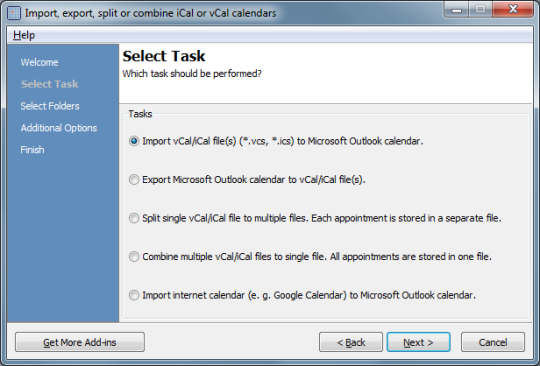Click the Export Microsoft Outlook calendar label text
Screen dimensions: 540x366
tap(254, 180)
